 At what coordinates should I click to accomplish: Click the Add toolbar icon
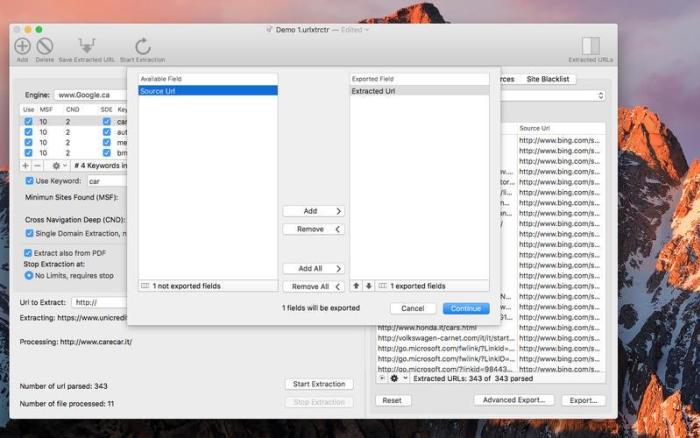pos(22,46)
